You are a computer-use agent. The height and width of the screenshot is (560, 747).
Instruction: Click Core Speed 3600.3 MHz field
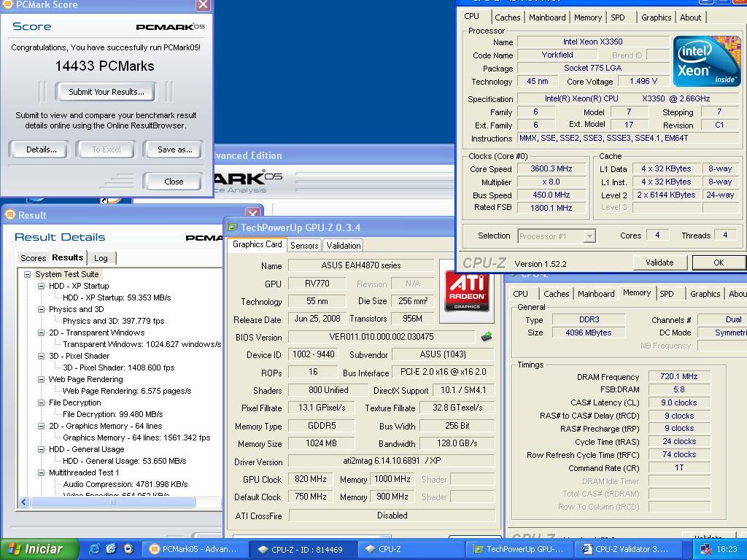point(551,168)
